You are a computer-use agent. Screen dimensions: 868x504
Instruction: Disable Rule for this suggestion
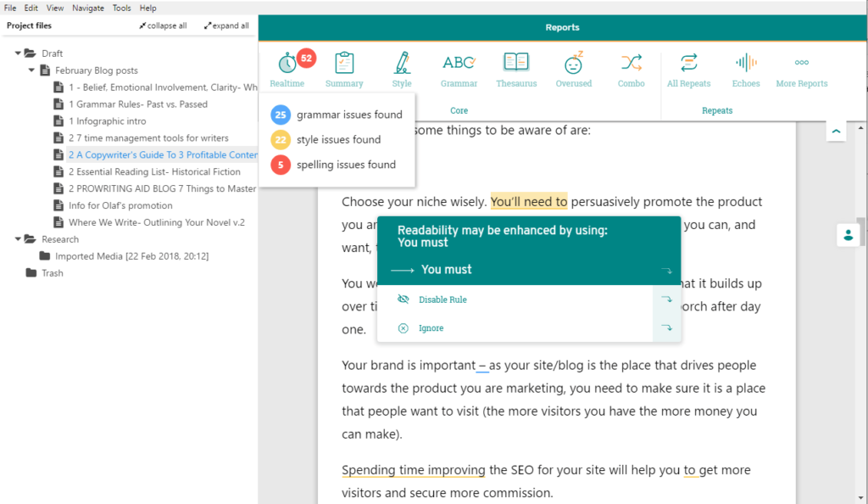442,300
